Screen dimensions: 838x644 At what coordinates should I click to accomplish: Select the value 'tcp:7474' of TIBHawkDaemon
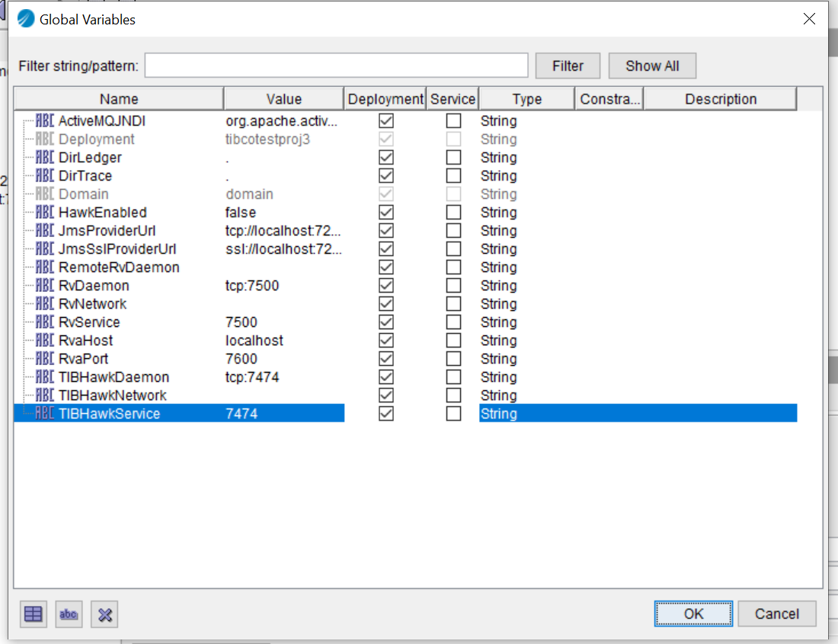tap(252, 376)
